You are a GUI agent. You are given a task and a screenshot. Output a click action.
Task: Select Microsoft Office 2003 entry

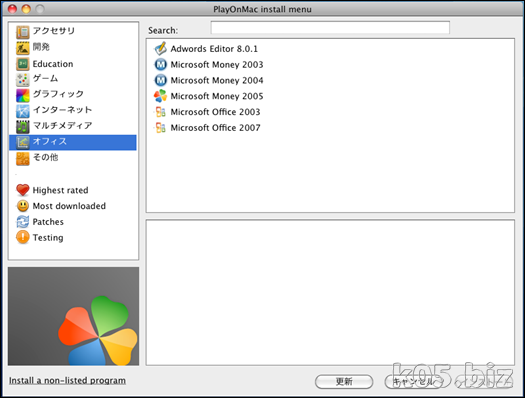click(x=215, y=112)
